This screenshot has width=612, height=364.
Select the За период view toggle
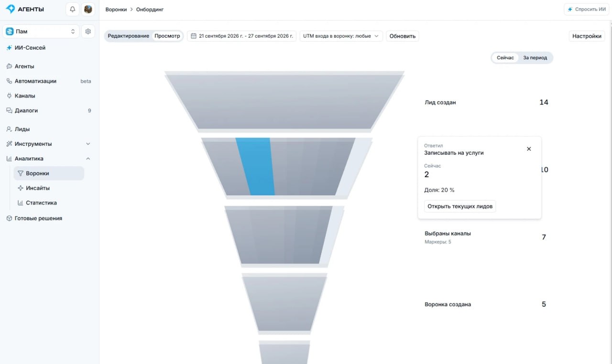[x=535, y=58]
